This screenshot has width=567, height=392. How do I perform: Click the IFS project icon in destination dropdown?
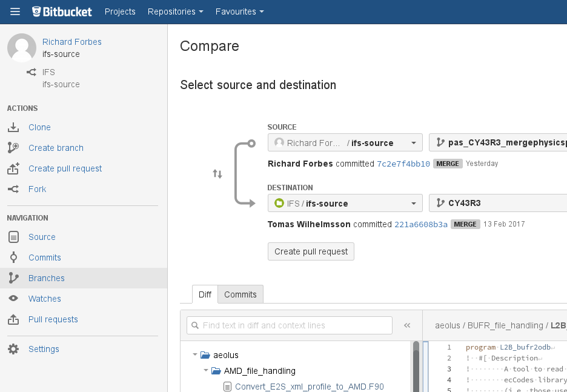pos(279,203)
